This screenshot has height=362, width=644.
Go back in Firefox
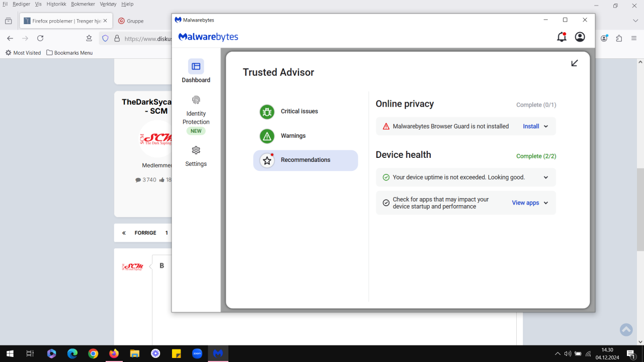point(10,38)
